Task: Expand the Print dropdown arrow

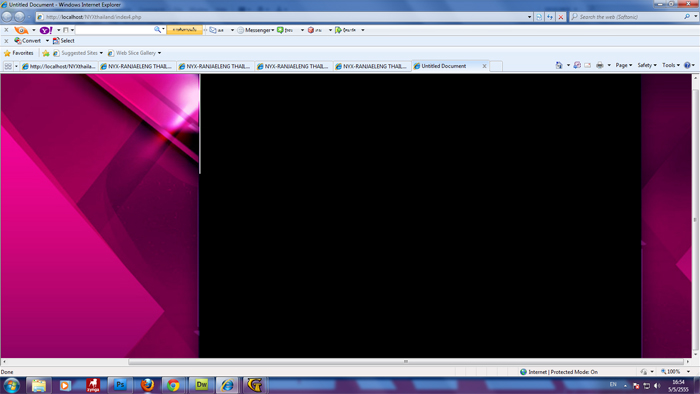Action: click(609, 65)
